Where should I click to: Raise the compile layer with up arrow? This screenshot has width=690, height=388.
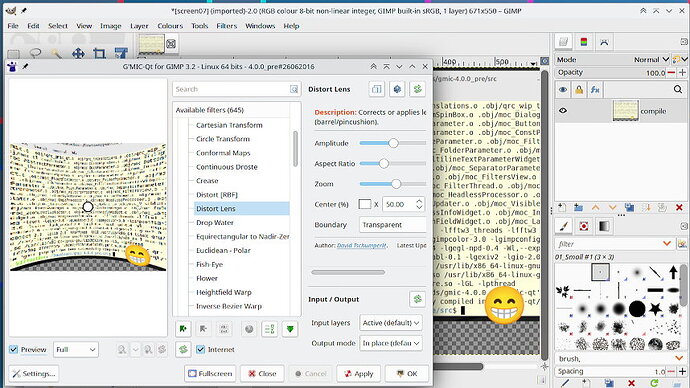pyautogui.click(x=595, y=207)
